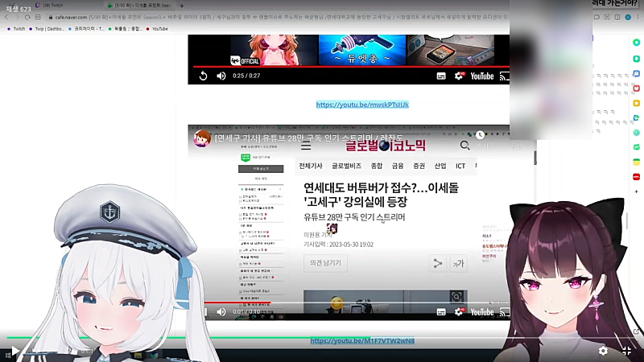The width and height of the screenshot is (644, 362).
Task: Click the share icon beside 의견 남기기
Action: (x=438, y=263)
